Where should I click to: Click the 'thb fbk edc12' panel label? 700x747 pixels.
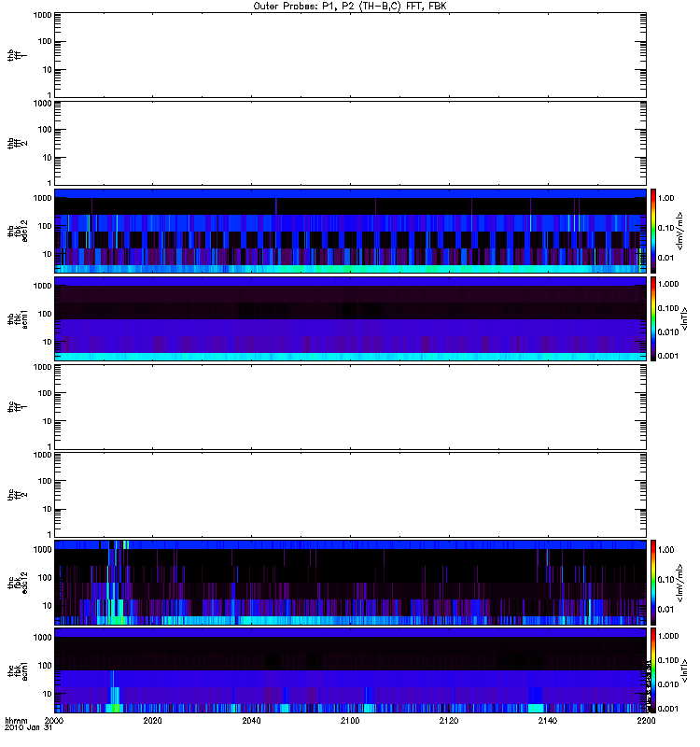17,231
